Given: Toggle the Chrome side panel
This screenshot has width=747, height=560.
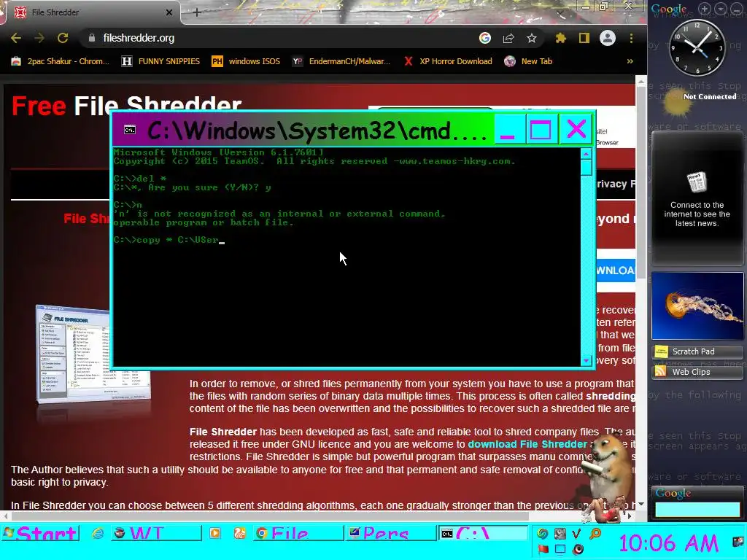Looking at the screenshot, I should pyautogui.click(x=584, y=38).
